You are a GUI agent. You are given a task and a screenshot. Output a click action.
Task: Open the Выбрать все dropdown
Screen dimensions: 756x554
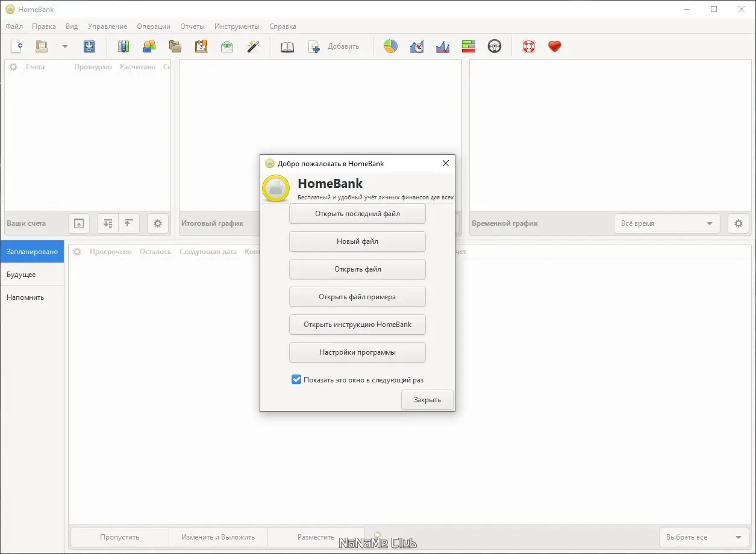704,537
